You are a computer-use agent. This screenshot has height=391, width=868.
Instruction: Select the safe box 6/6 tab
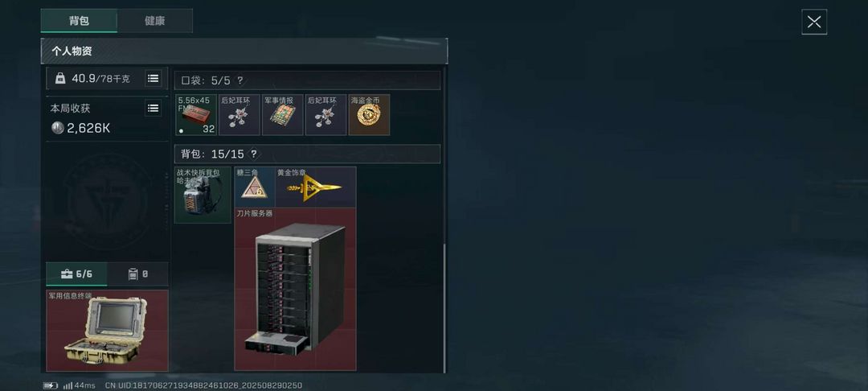coord(77,274)
